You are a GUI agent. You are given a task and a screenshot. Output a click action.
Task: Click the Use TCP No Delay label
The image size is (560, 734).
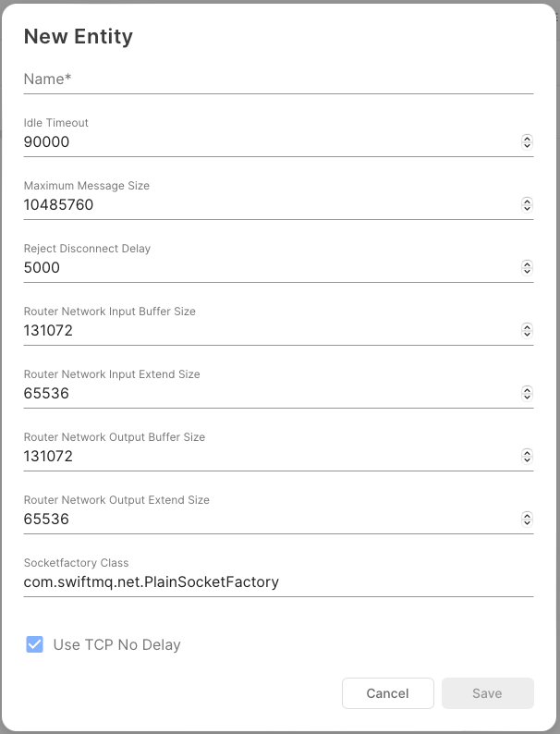tap(116, 645)
